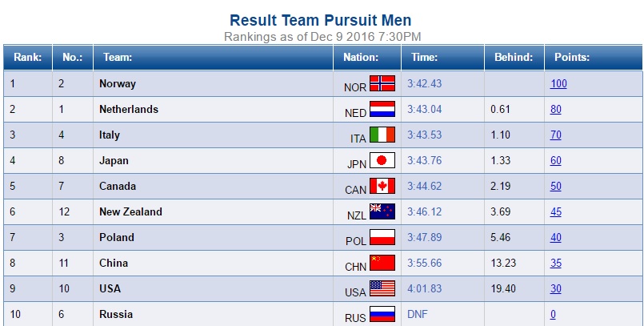The image size is (644, 326).
Task: Click the USA flag icon
Action: (x=382, y=289)
